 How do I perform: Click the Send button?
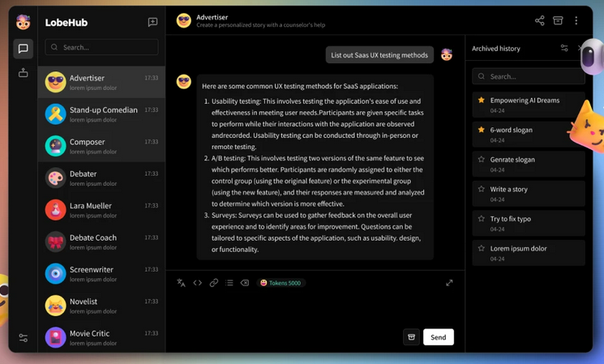[x=439, y=337]
